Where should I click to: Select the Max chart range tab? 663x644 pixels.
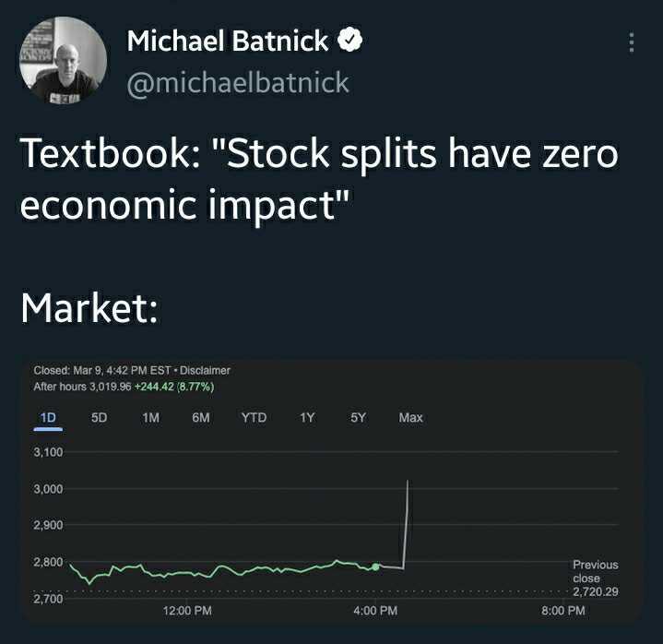[x=411, y=418]
